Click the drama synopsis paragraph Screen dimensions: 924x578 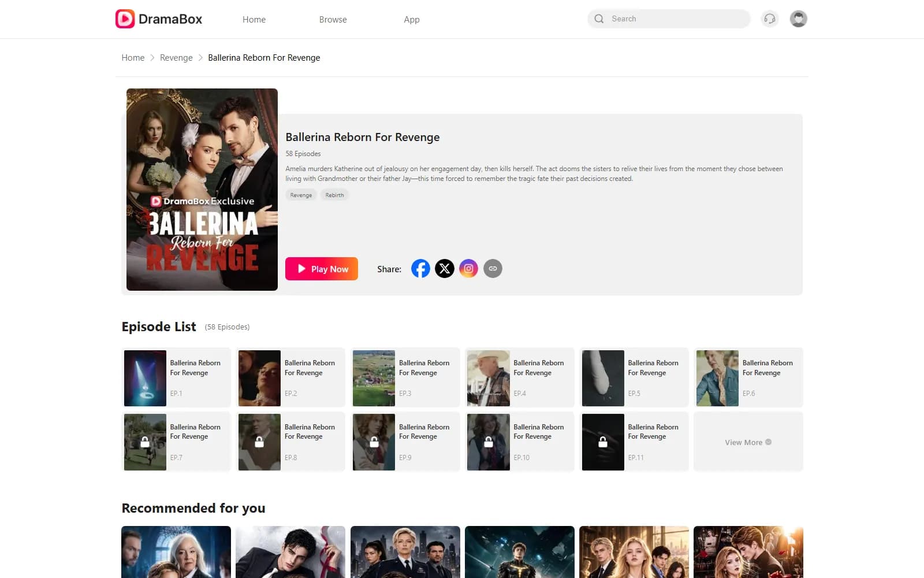click(534, 173)
